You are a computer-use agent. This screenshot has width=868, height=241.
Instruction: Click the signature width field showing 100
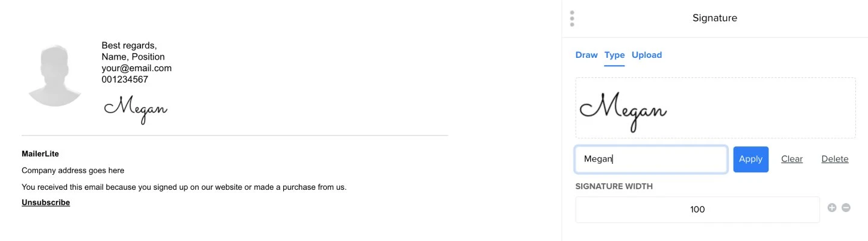coord(697,210)
